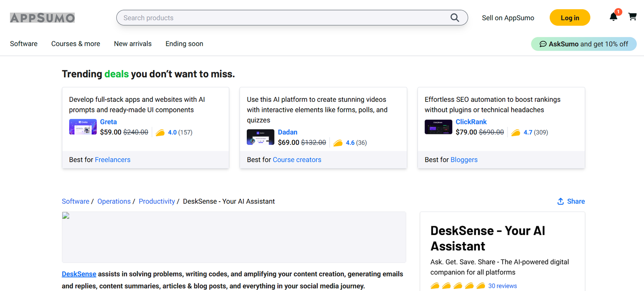Focus the Search products field
This screenshot has width=644, height=291.
[x=282, y=18]
